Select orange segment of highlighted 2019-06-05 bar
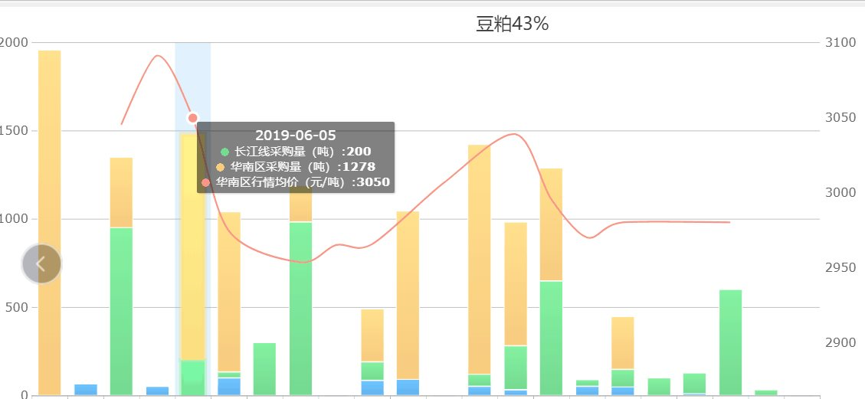Image resolution: width=865 pixels, height=399 pixels. pyautogui.click(x=193, y=247)
